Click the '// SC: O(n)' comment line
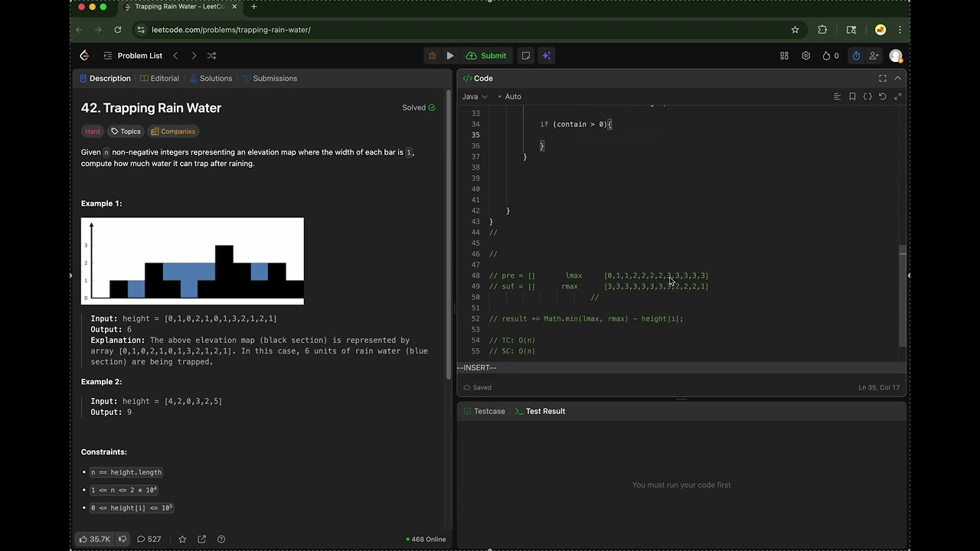The width and height of the screenshot is (980, 551). coord(512,350)
